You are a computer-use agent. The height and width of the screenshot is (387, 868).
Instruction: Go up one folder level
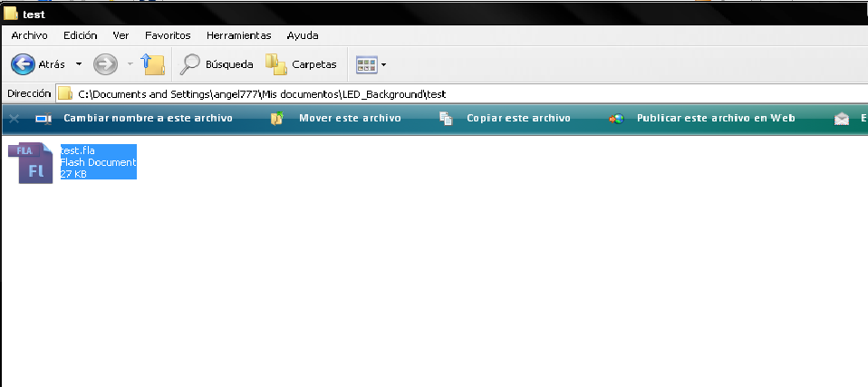point(153,64)
